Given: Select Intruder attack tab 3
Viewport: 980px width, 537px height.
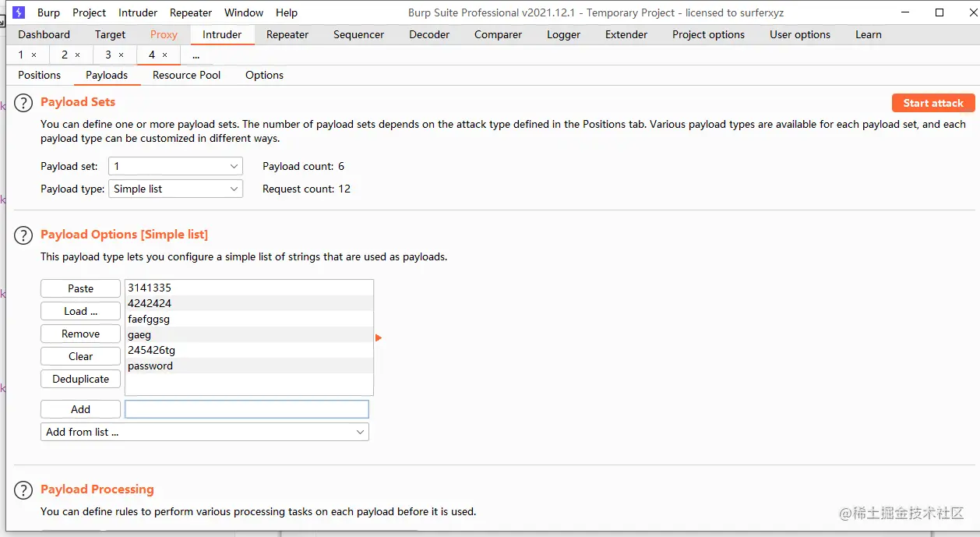Looking at the screenshot, I should pos(108,55).
